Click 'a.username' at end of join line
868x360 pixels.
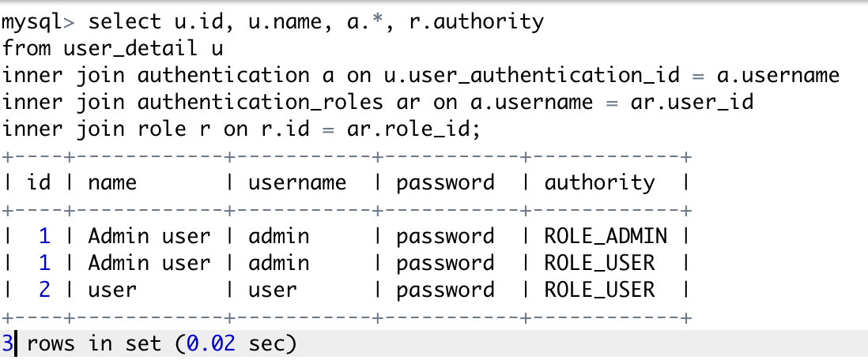point(778,75)
